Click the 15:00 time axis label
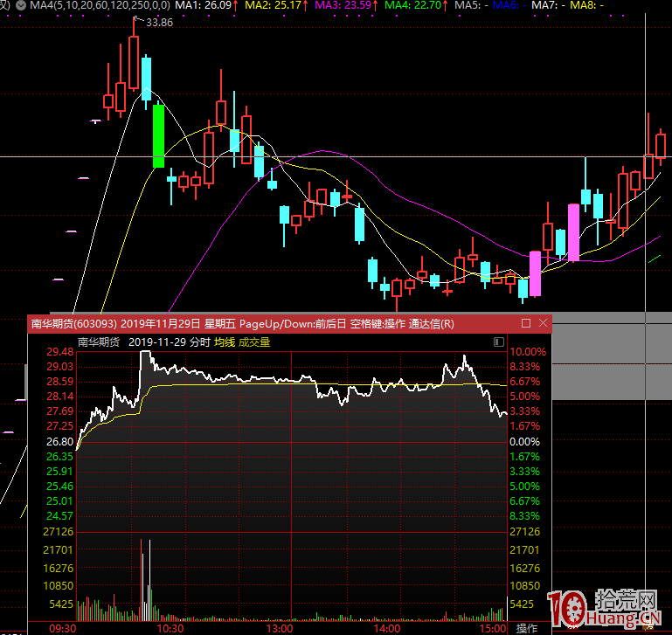The height and width of the screenshot is (635, 672). [x=493, y=629]
